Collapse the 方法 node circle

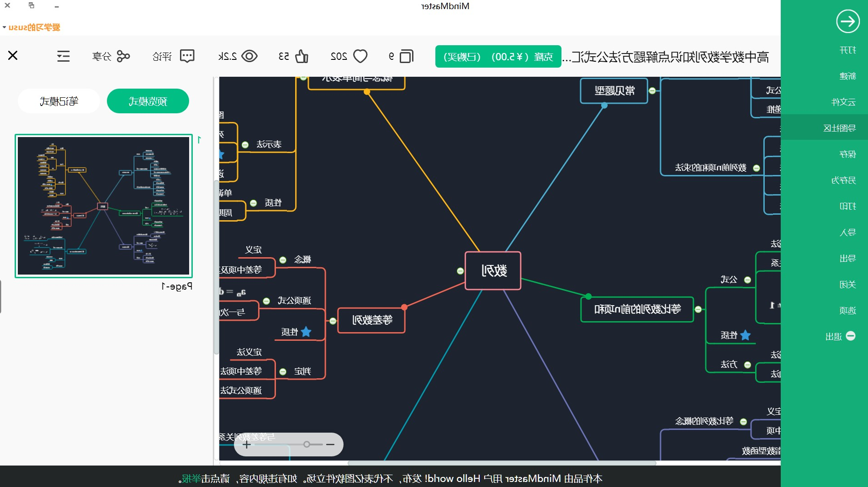tap(747, 365)
